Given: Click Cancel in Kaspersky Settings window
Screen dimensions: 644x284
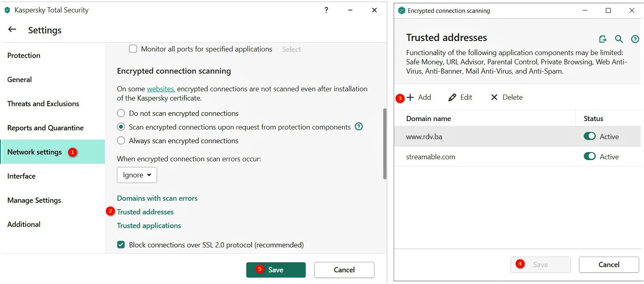Looking at the screenshot, I should point(344,270).
